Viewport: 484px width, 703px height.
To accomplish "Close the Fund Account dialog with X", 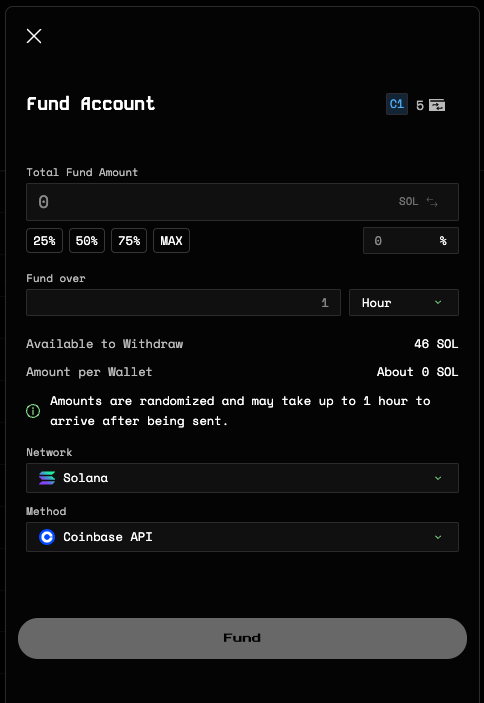I will pos(34,36).
